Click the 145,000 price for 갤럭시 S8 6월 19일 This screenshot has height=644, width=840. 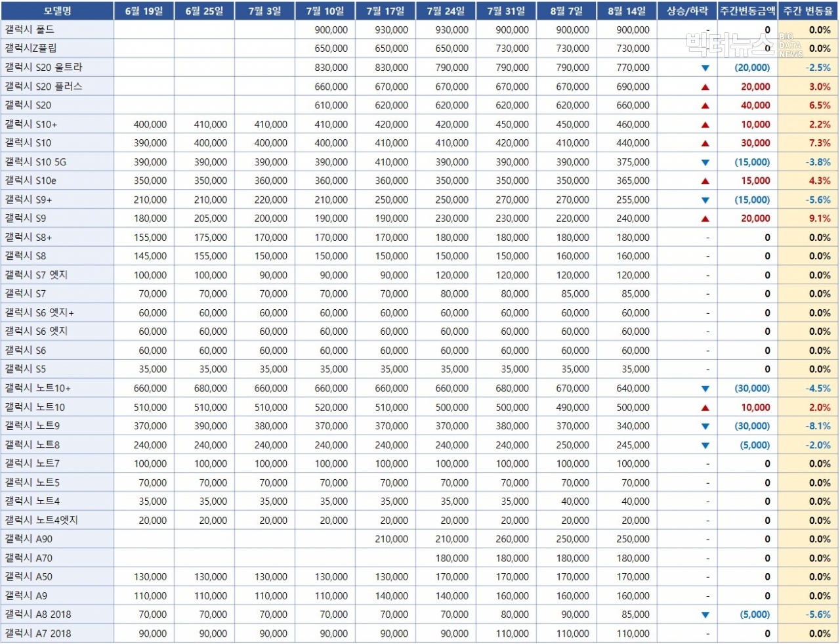pos(150,257)
